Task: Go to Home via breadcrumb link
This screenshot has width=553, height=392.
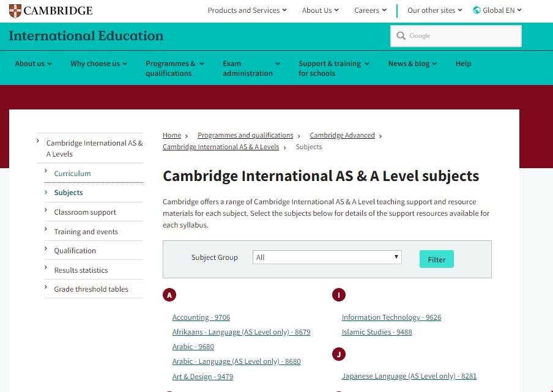Action: (x=172, y=135)
